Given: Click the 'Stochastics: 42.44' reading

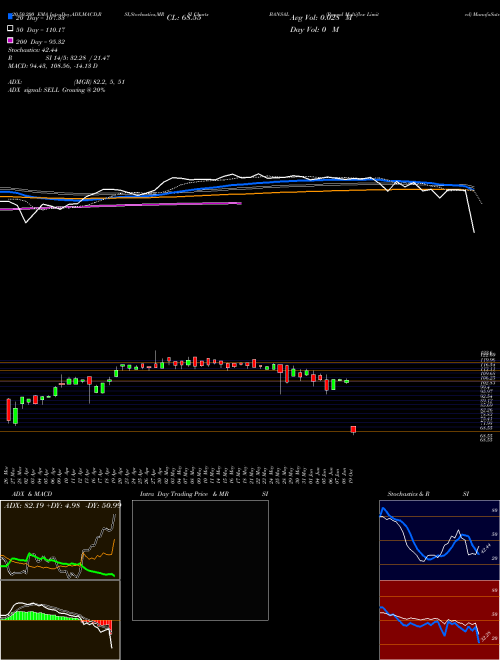Looking at the screenshot, I should point(33,50).
